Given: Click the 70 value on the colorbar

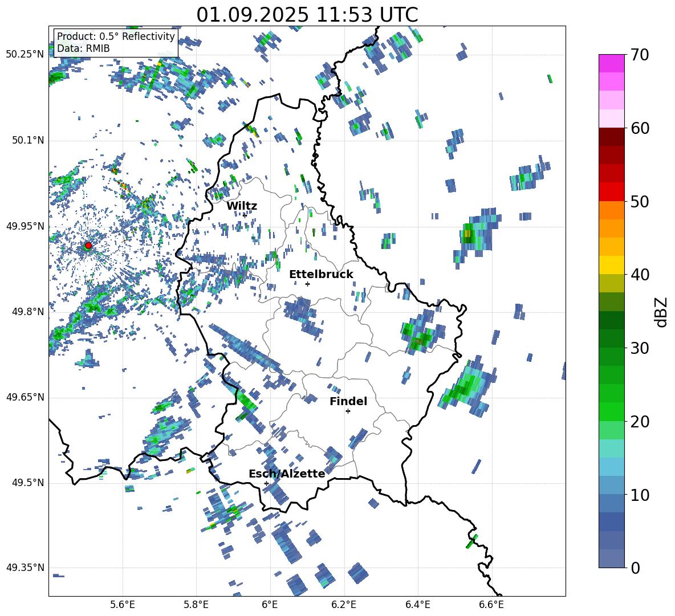Looking at the screenshot, I should click(x=640, y=55).
